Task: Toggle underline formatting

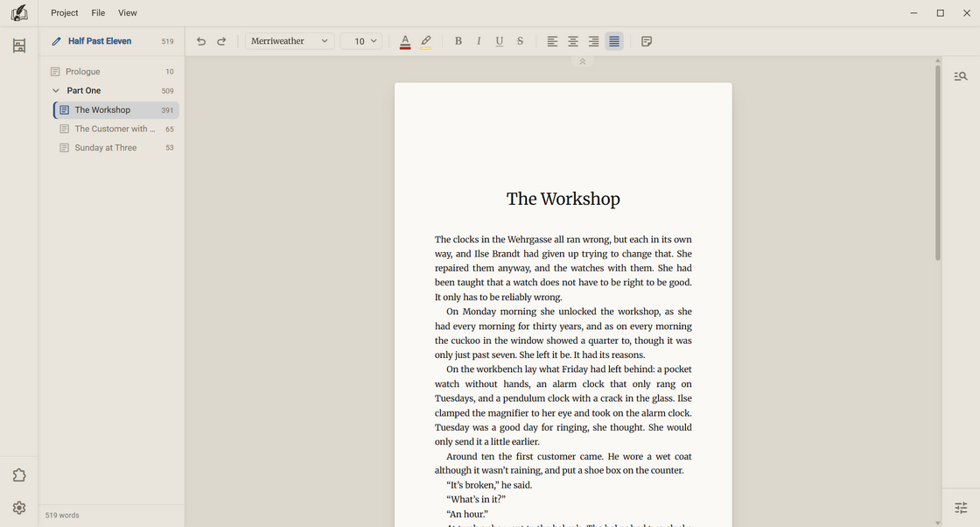Action: pos(500,41)
